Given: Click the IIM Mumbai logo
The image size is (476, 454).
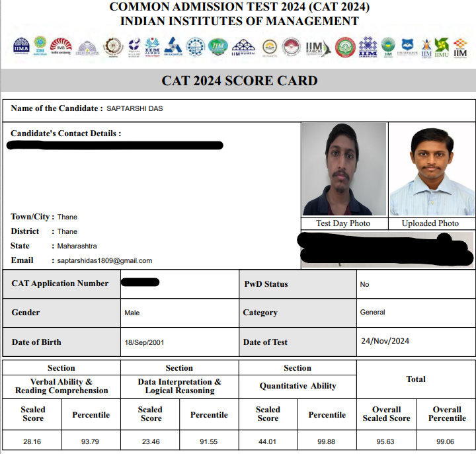Looking at the screenshot, I should coord(243,47).
